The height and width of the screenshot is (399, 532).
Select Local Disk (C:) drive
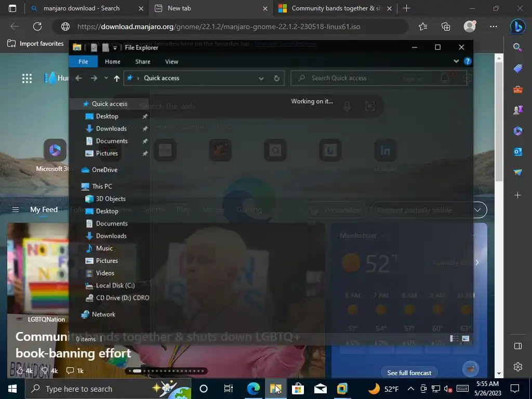[115, 285]
